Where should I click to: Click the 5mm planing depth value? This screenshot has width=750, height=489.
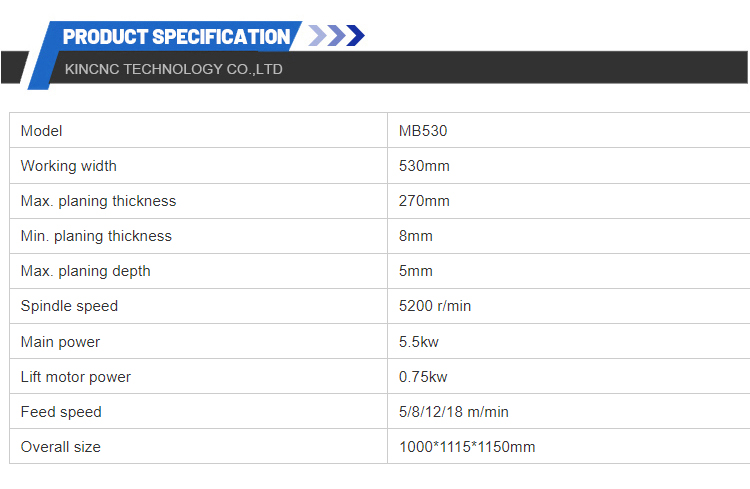(x=416, y=271)
